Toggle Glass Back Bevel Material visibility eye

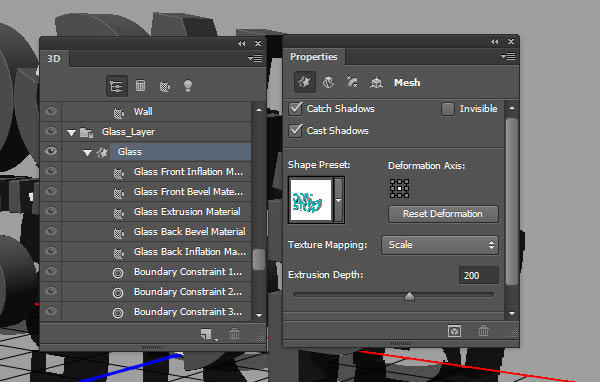pos(51,231)
